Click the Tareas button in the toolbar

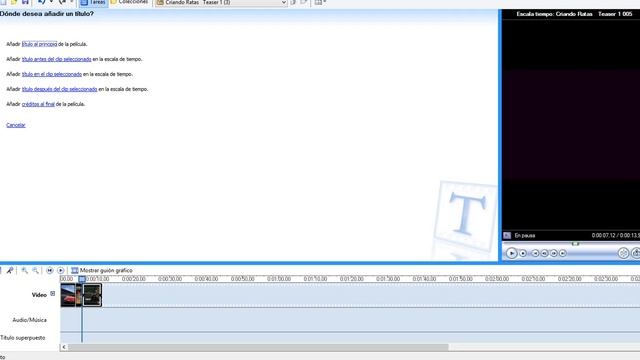click(x=93, y=2)
